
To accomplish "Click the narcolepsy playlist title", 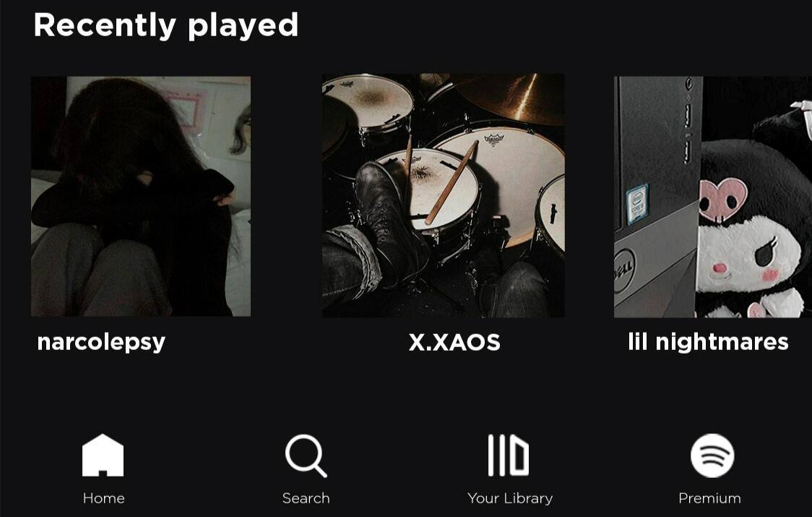I will [x=101, y=343].
